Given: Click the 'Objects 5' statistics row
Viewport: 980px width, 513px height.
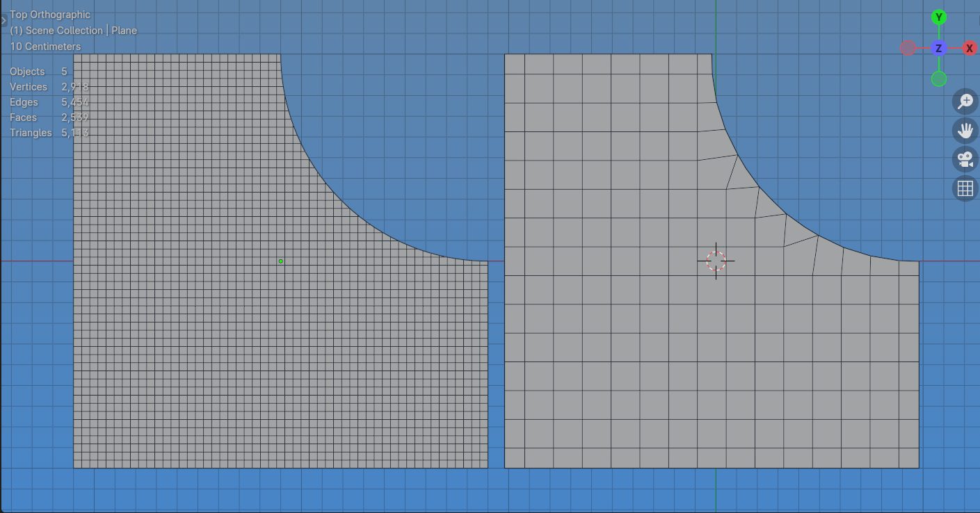Looking at the screenshot, I should tap(38, 72).
